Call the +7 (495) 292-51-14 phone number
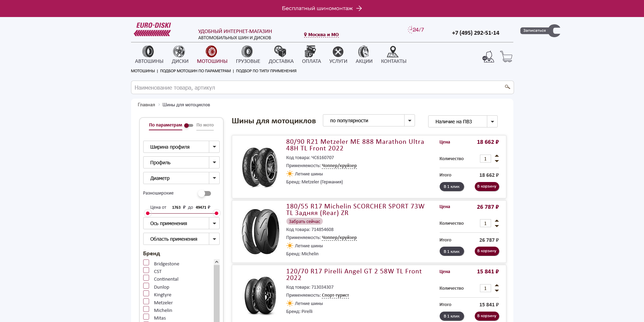644x322 pixels. 475,33
